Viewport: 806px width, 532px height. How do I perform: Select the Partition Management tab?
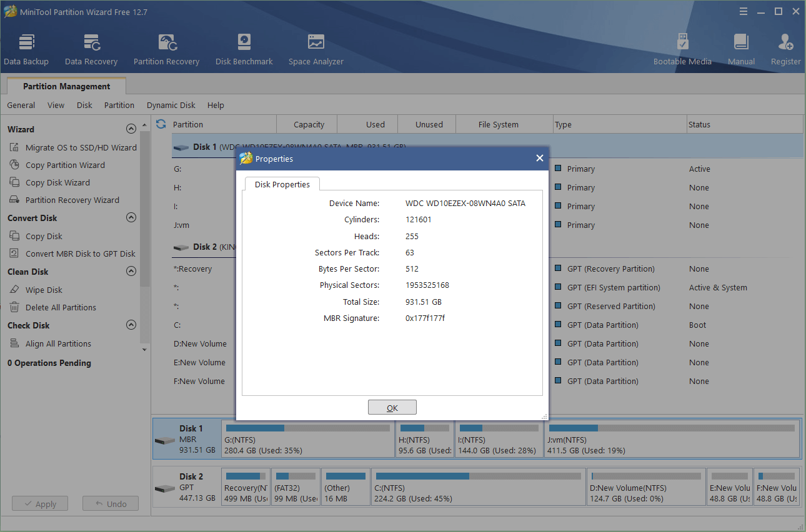coord(66,86)
